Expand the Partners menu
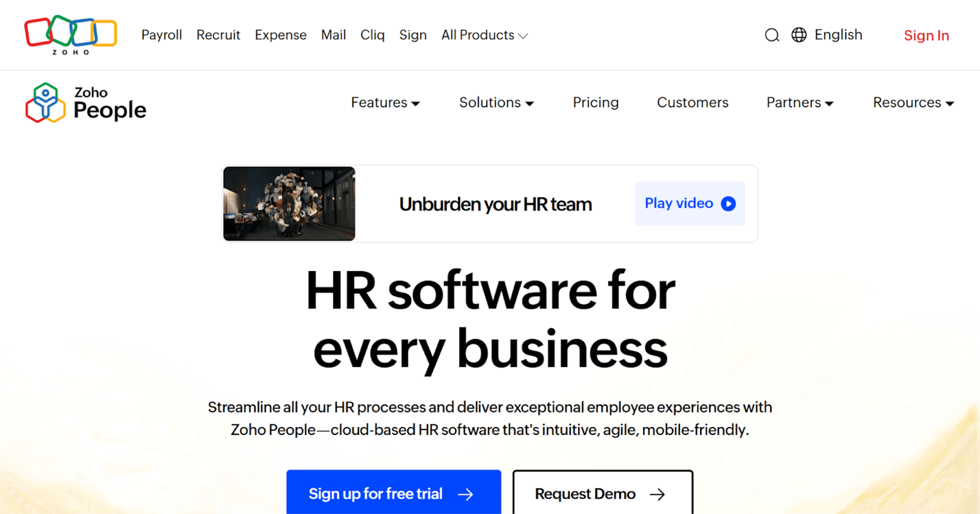This screenshot has height=514, width=980. coord(800,102)
